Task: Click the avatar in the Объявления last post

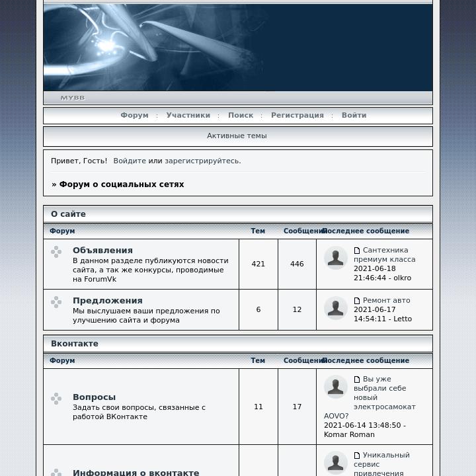Action: point(335,258)
